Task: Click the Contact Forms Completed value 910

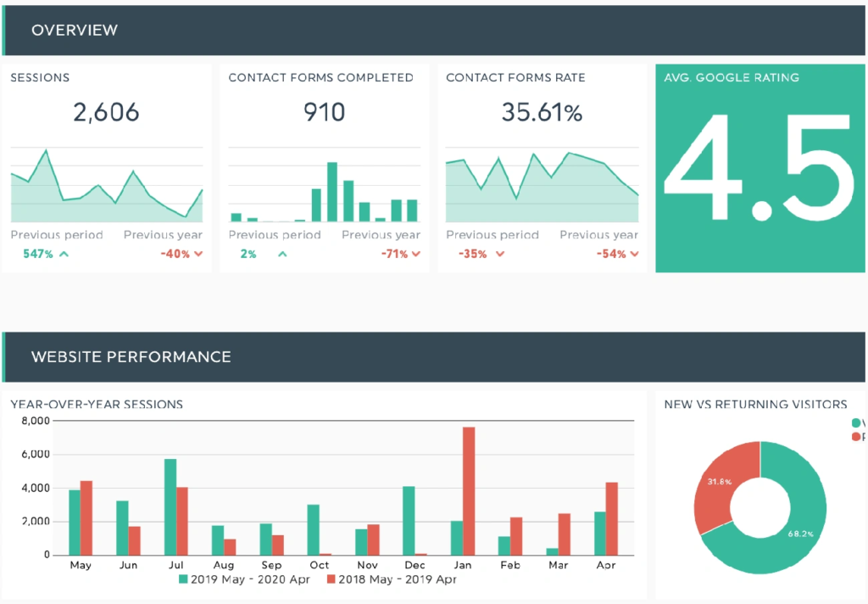Action: [x=324, y=112]
